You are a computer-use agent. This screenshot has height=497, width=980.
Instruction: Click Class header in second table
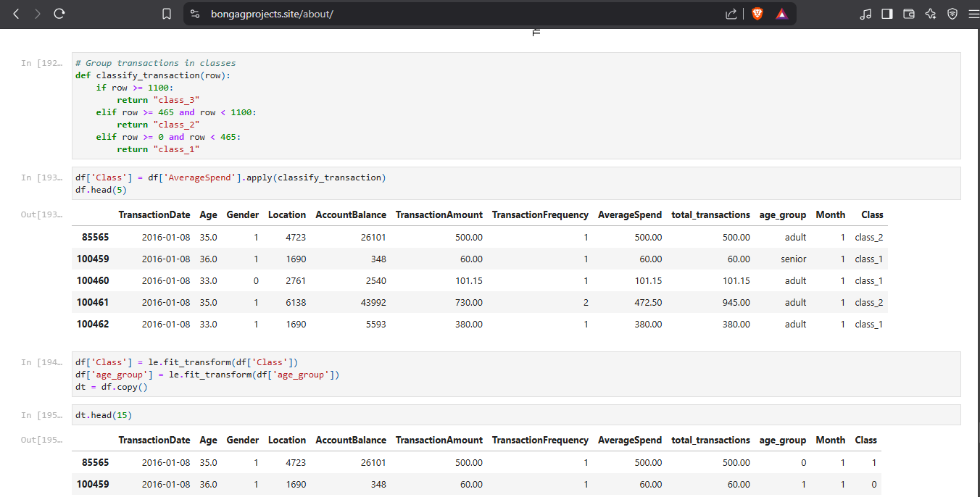point(865,440)
